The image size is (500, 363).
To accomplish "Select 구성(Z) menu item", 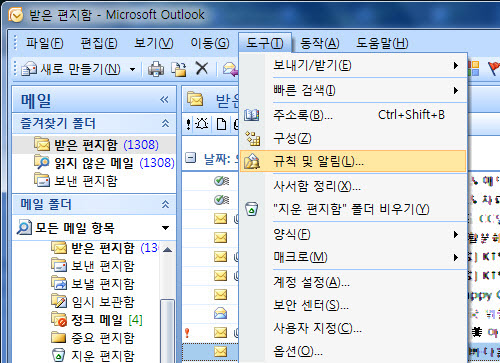I will (x=353, y=138).
